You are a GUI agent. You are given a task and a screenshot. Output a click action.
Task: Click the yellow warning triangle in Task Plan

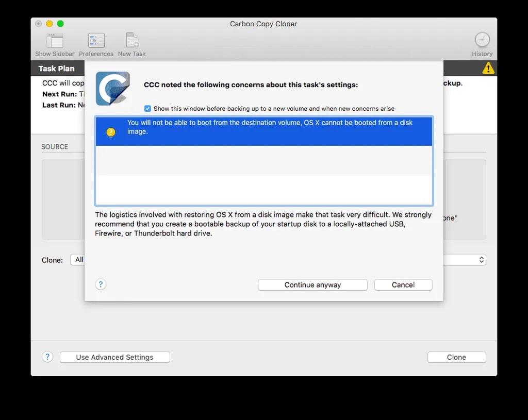point(488,69)
